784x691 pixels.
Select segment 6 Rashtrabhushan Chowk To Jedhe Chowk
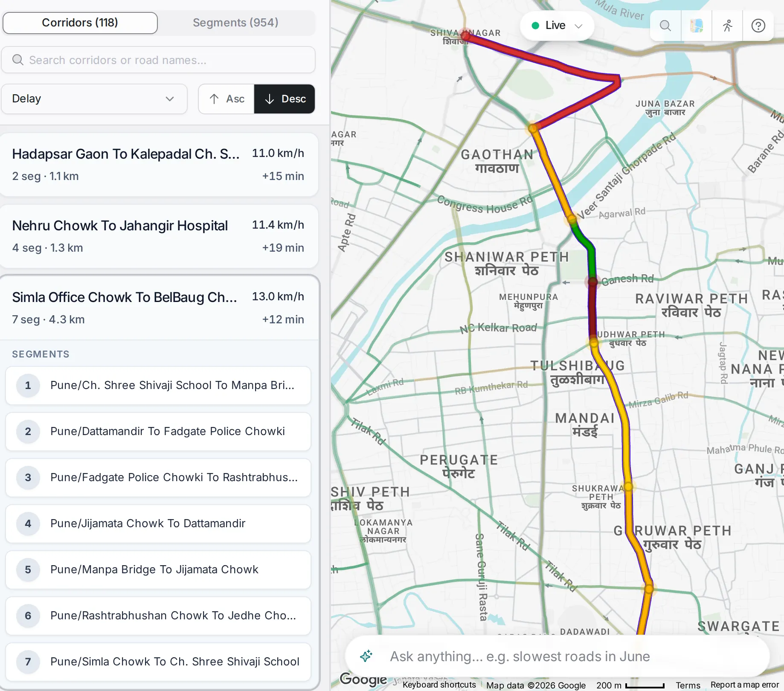tap(158, 616)
